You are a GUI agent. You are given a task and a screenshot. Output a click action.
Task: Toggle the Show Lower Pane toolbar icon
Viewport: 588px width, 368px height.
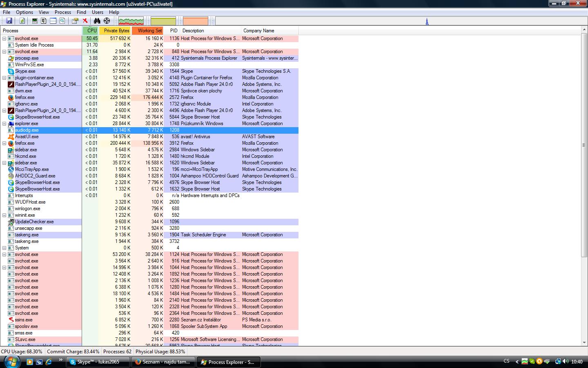[53, 21]
